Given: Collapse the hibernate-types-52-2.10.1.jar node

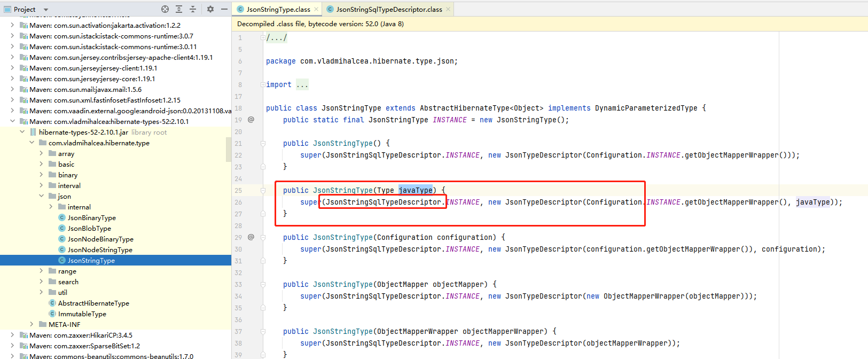Looking at the screenshot, I should tap(22, 132).
